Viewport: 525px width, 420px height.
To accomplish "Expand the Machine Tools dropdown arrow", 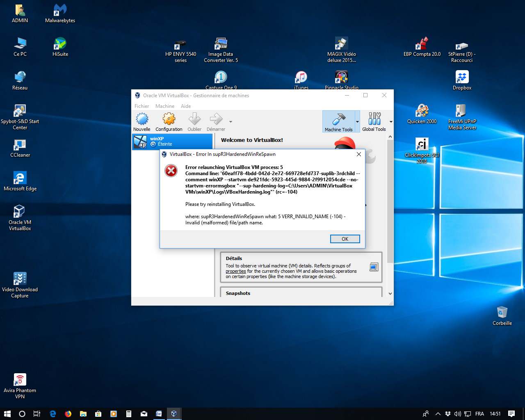I will point(357,122).
